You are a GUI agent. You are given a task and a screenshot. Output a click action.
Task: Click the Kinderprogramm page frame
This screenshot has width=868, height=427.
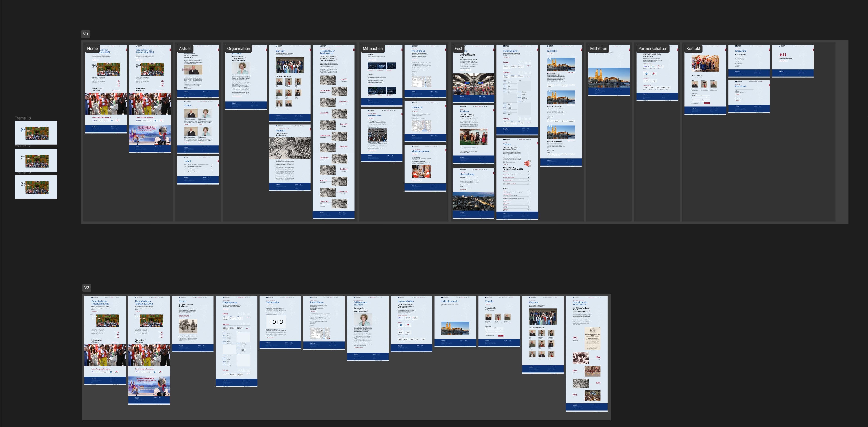(x=425, y=168)
